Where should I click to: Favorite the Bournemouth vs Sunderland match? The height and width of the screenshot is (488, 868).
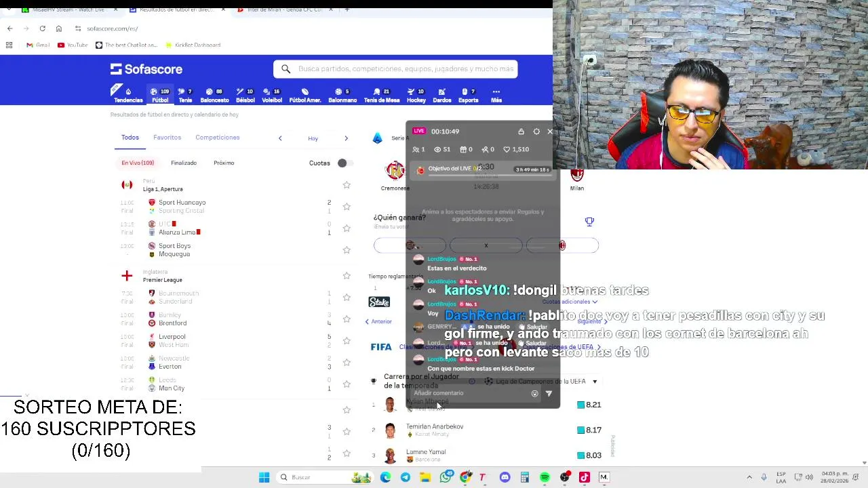347,298
